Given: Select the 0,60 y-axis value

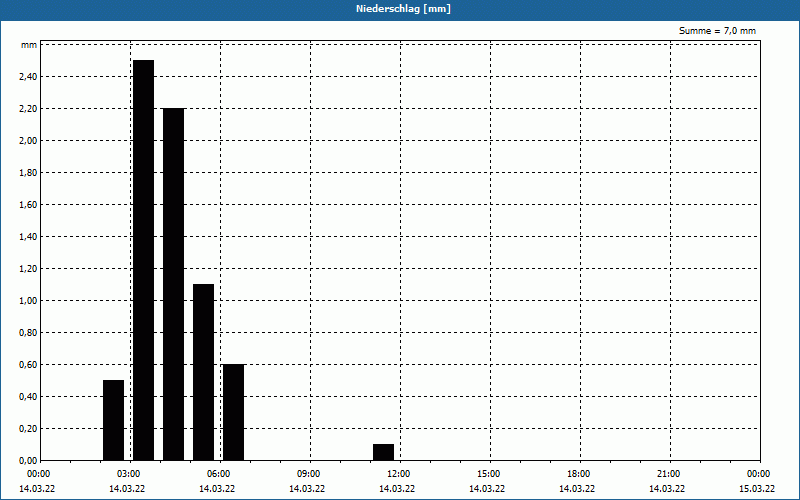Looking at the screenshot, I should click(28, 365).
